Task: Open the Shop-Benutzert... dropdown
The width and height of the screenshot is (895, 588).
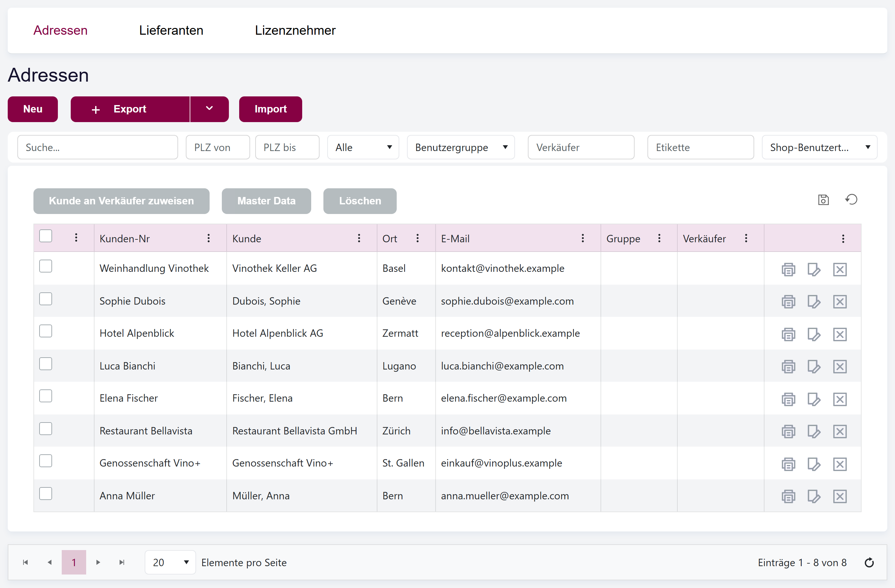Action: click(x=819, y=147)
